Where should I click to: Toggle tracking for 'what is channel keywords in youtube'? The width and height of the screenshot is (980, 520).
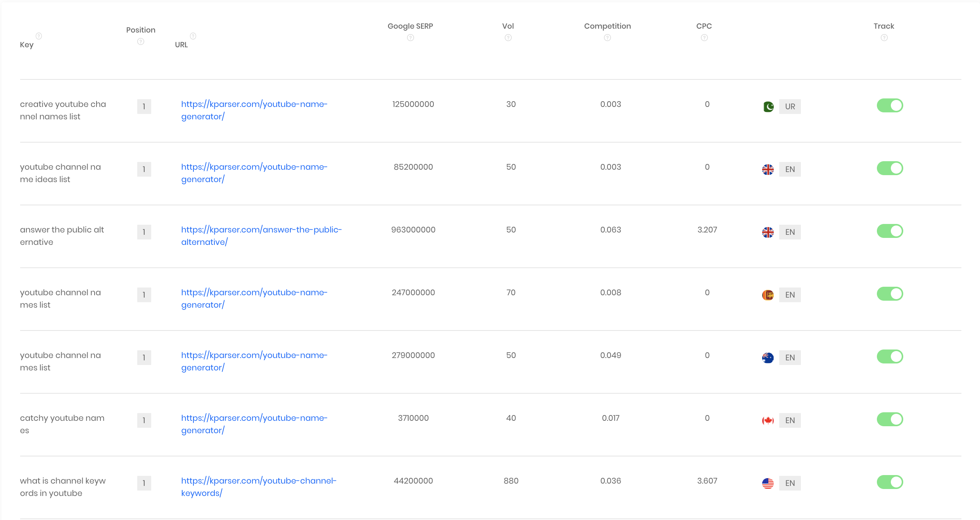click(x=890, y=482)
